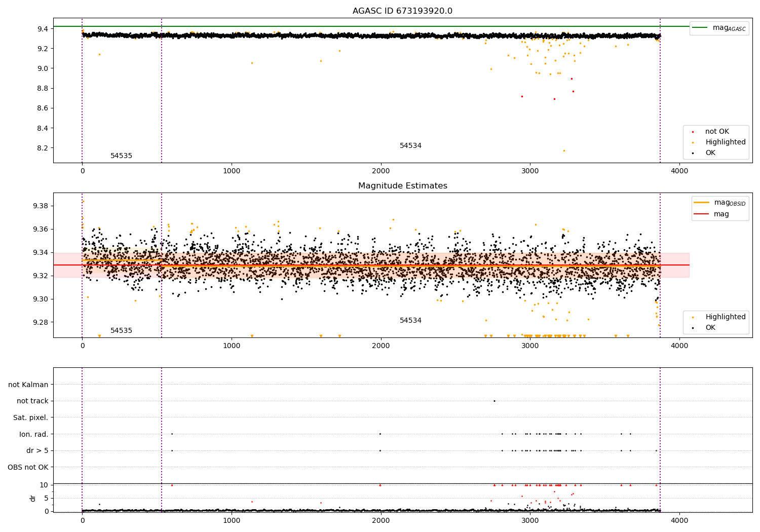760x532 pixels.
Task: Click the 3000 x-tick under Magnitude Estimates plot
Action: coord(530,346)
